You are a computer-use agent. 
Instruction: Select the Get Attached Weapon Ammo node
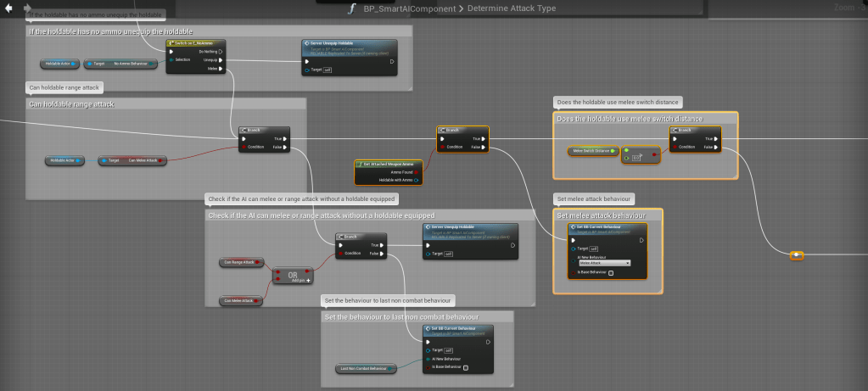[388, 162]
